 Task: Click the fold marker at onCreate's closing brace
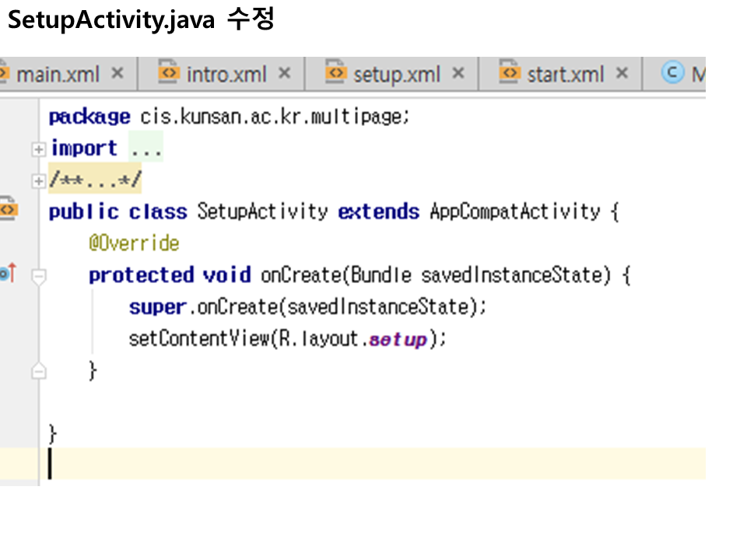click(x=38, y=372)
